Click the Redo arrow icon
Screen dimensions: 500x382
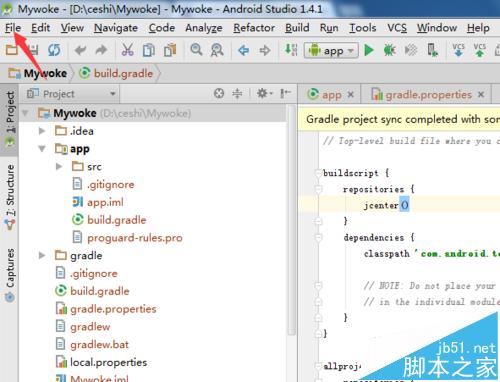coord(101,50)
